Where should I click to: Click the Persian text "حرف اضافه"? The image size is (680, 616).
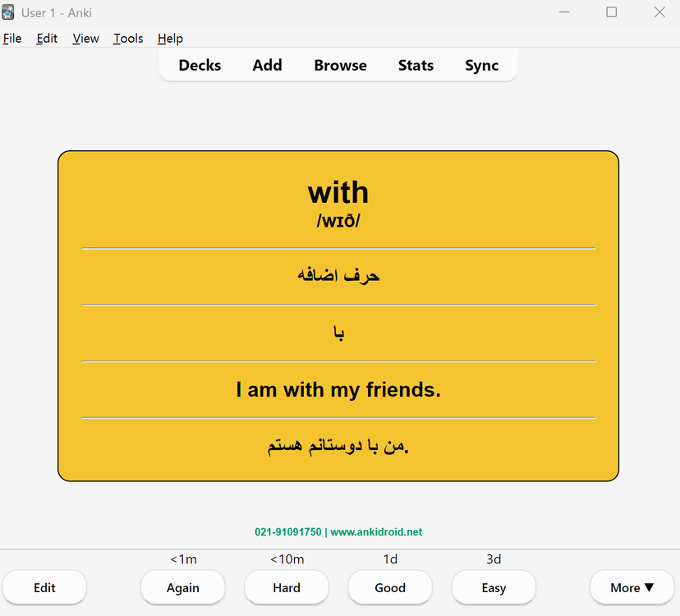[338, 275]
